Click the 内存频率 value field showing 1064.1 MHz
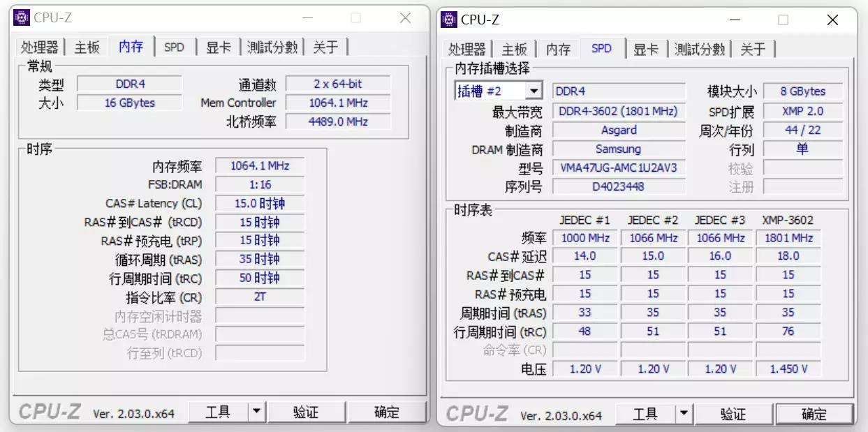868x432 pixels. click(260, 165)
